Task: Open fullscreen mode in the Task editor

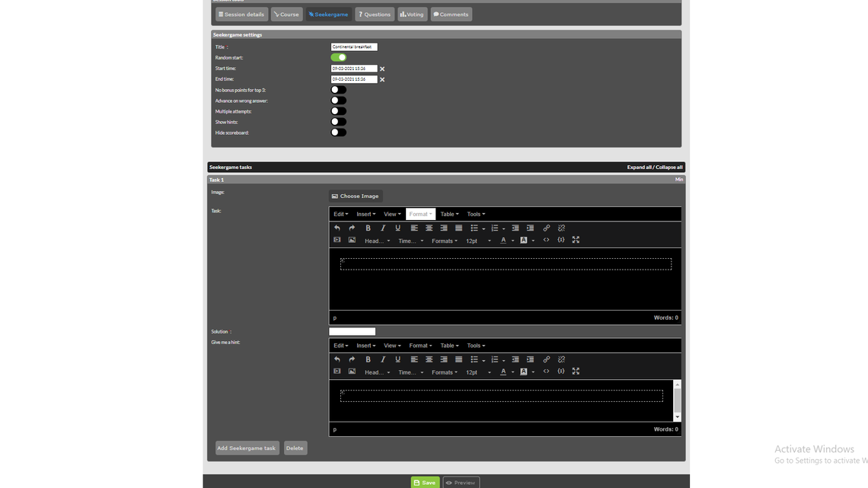Action: pos(576,241)
